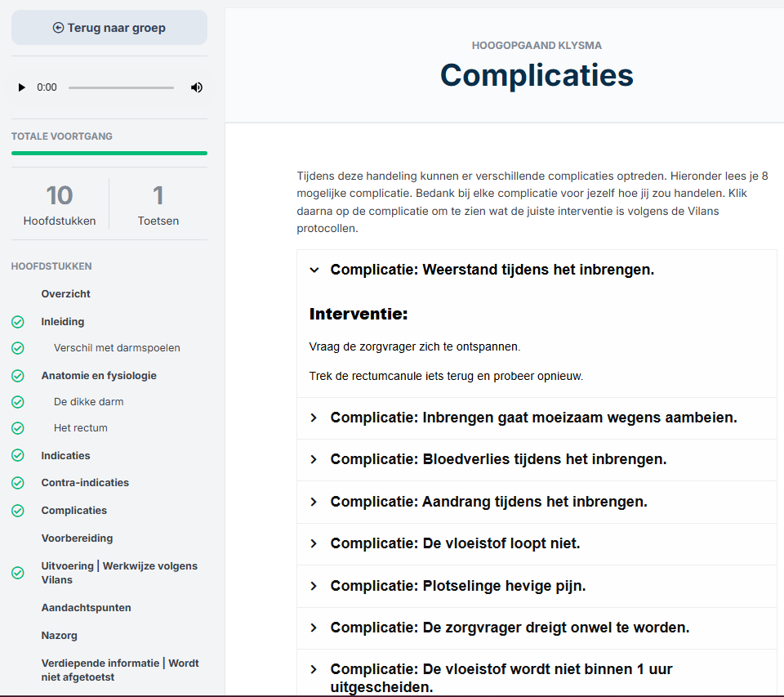This screenshot has width=784, height=697.
Task: Go to the Voorbereiding chapter
Action: point(78,538)
